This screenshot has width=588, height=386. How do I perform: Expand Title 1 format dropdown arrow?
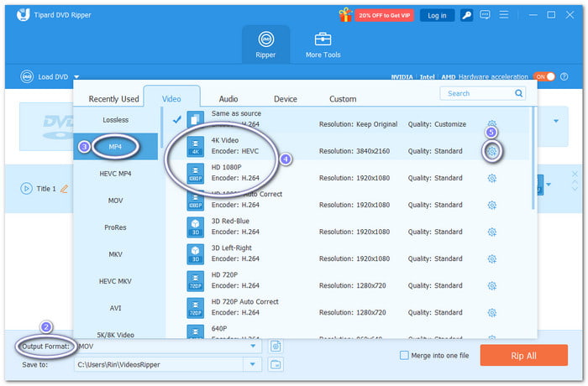(549, 185)
